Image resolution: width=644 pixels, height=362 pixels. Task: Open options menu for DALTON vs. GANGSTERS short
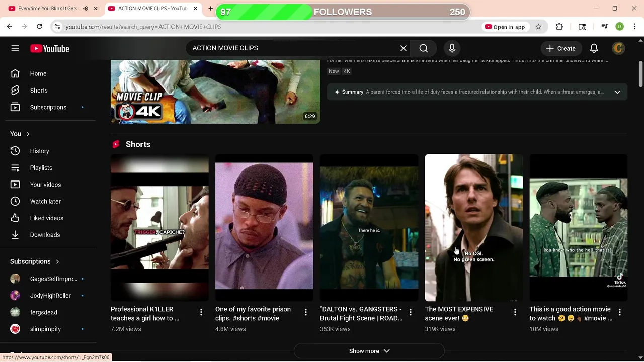tap(410, 312)
